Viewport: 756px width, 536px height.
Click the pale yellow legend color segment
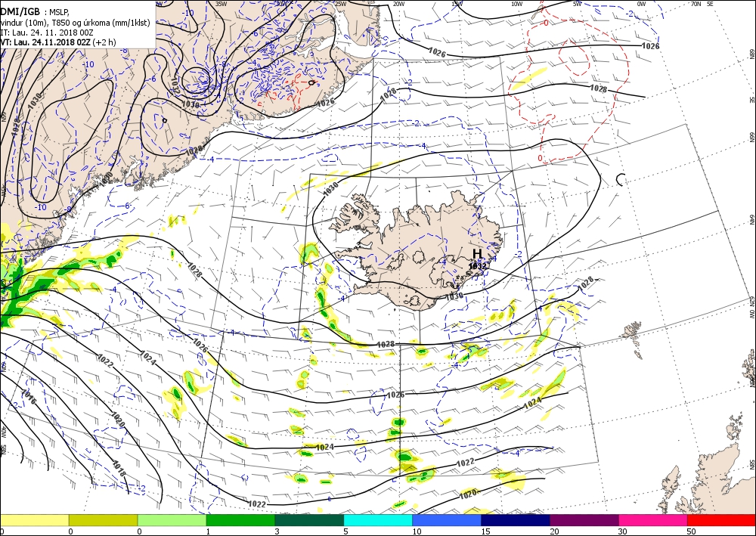pyautogui.click(x=34, y=520)
